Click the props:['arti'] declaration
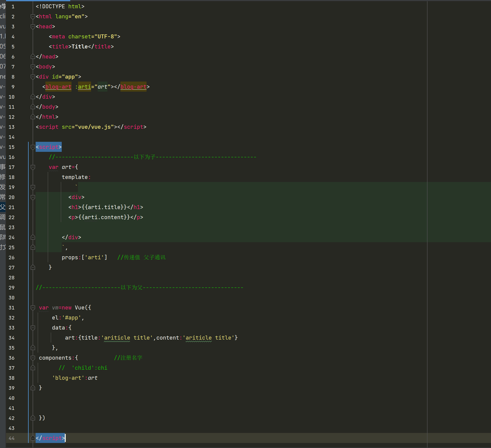 85,258
